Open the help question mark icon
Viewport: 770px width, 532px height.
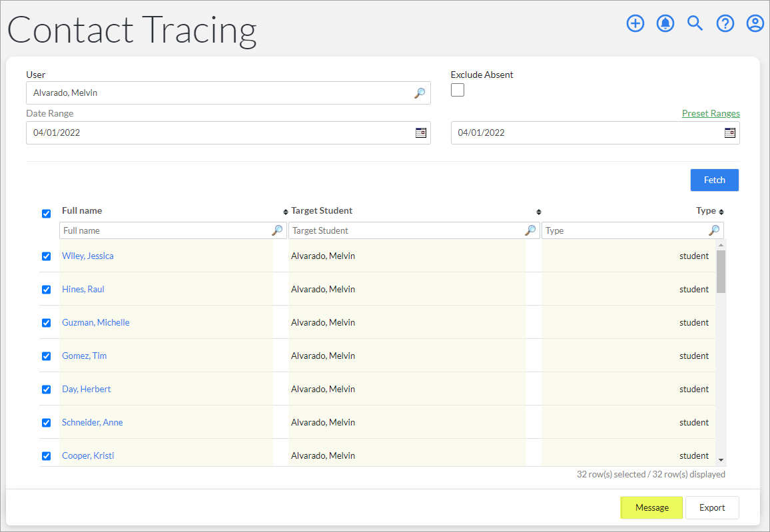(x=725, y=23)
